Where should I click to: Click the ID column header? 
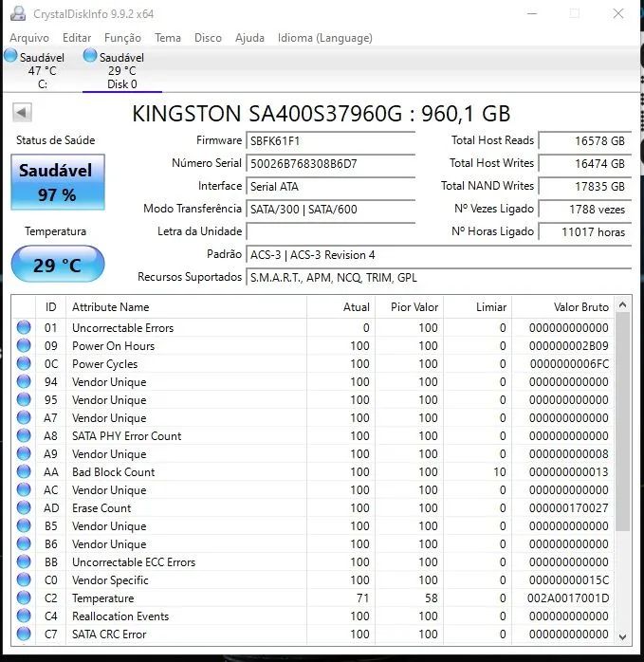pos(50,307)
